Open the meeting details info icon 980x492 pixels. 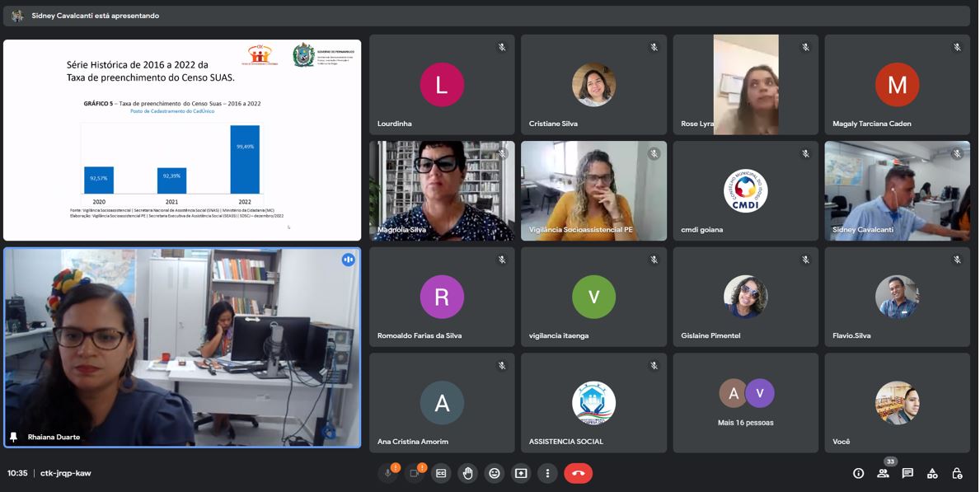pos(858,473)
